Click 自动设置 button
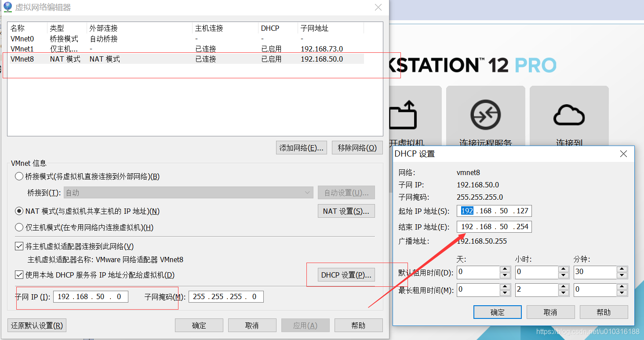The width and height of the screenshot is (644, 340). tap(346, 193)
